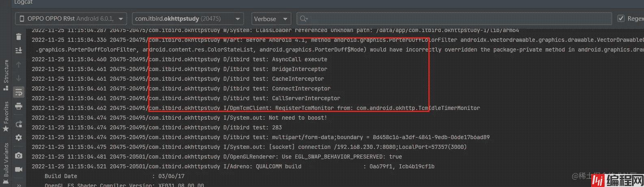Open the Favorites tool window tab
Image resolution: width=644 pixels, height=187 pixels.
click(x=6, y=116)
